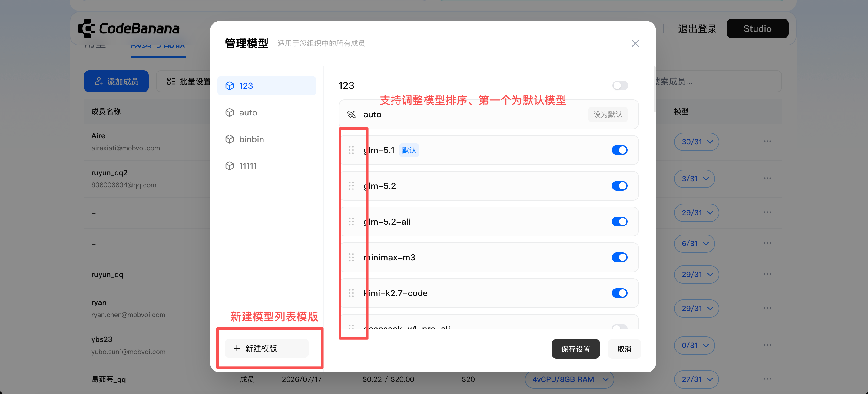Open the 4vCPU/8GB RAM dropdown

click(569, 379)
